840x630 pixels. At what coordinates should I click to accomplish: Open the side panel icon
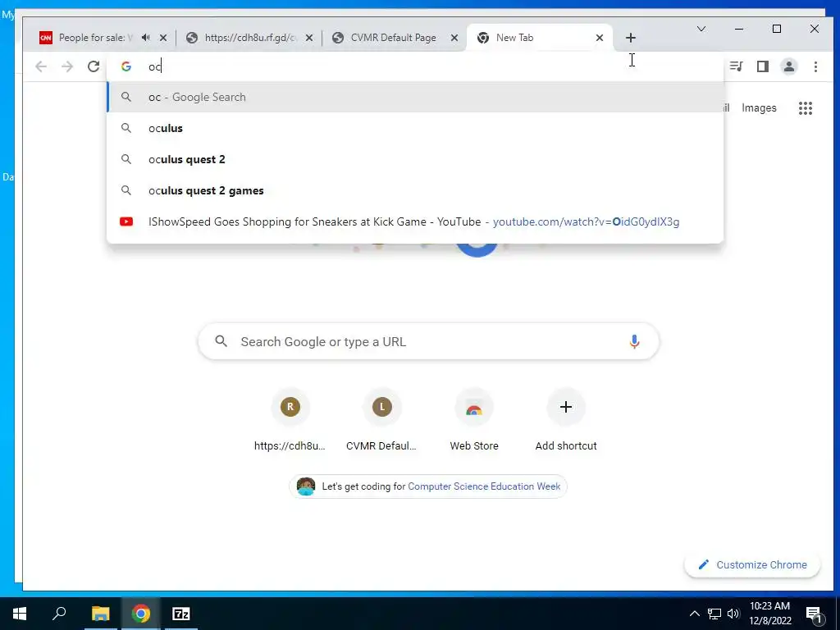762,66
